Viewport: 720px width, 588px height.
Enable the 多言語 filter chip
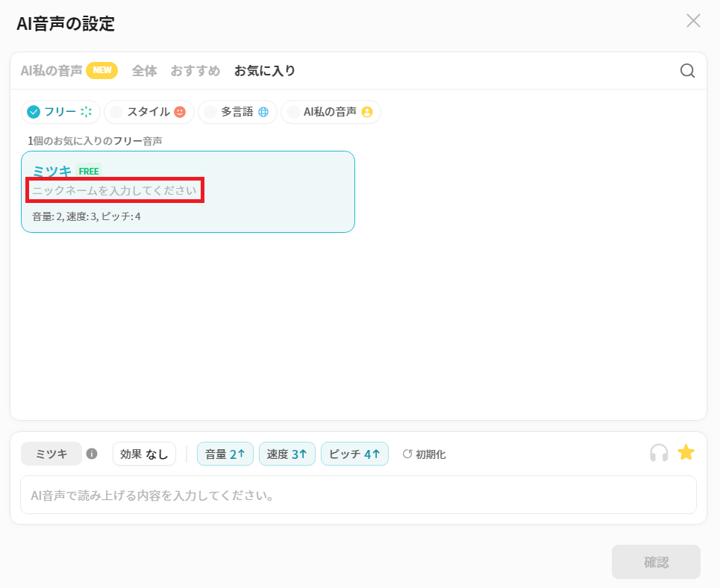237,112
